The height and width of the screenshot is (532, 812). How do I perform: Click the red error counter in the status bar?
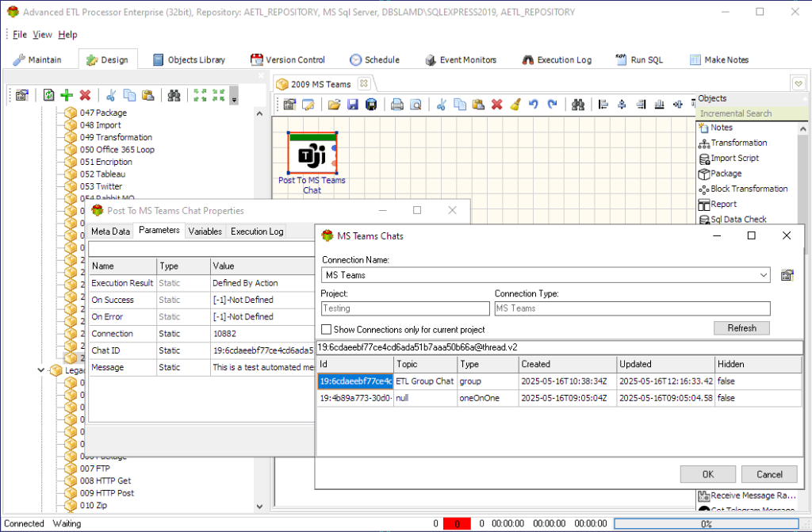457,524
